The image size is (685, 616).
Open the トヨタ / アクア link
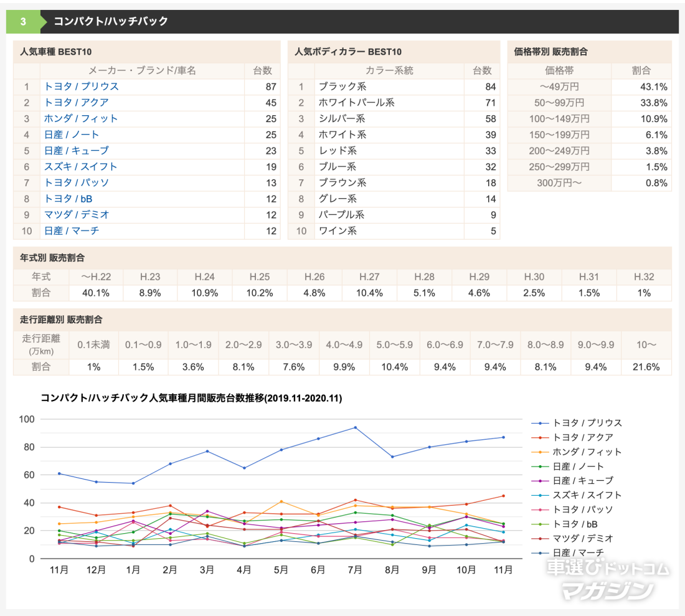coord(77,103)
